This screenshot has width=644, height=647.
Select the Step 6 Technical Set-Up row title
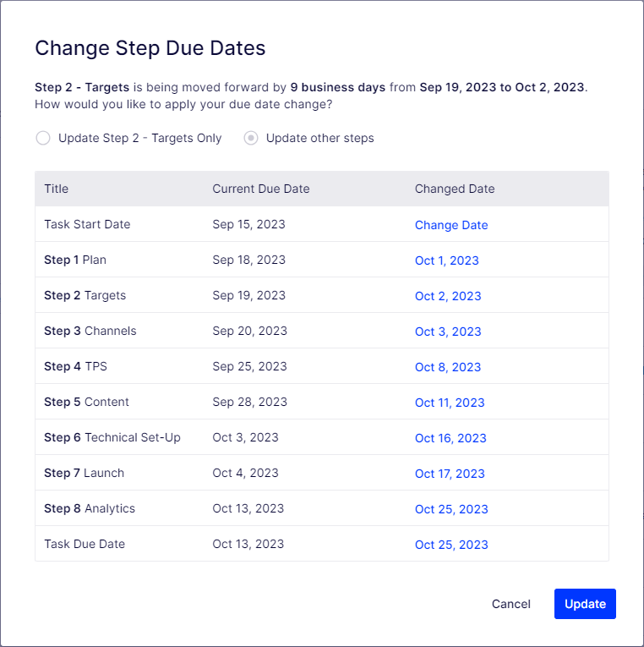point(112,437)
